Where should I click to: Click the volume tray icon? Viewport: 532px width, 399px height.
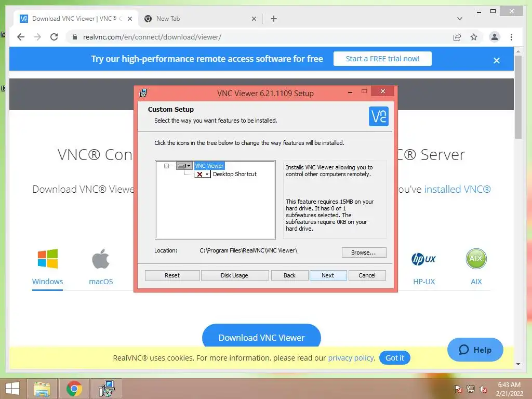coord(483,389)
